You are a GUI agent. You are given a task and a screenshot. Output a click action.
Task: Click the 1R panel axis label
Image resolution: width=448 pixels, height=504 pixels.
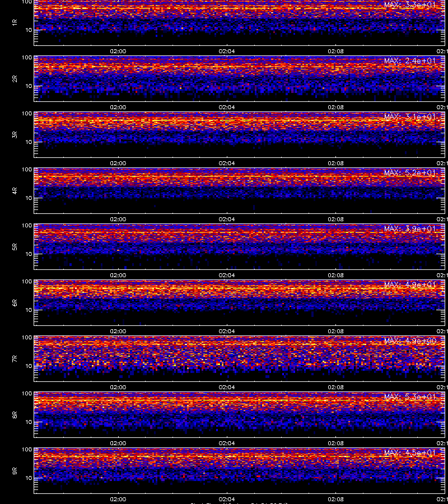click(15, 22)
